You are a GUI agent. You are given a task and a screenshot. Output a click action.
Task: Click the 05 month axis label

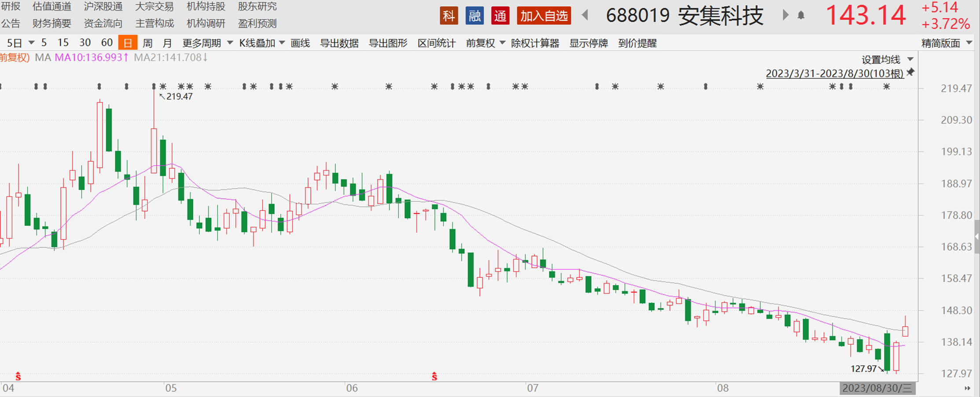pyautogui.click(x=171, y=388)
